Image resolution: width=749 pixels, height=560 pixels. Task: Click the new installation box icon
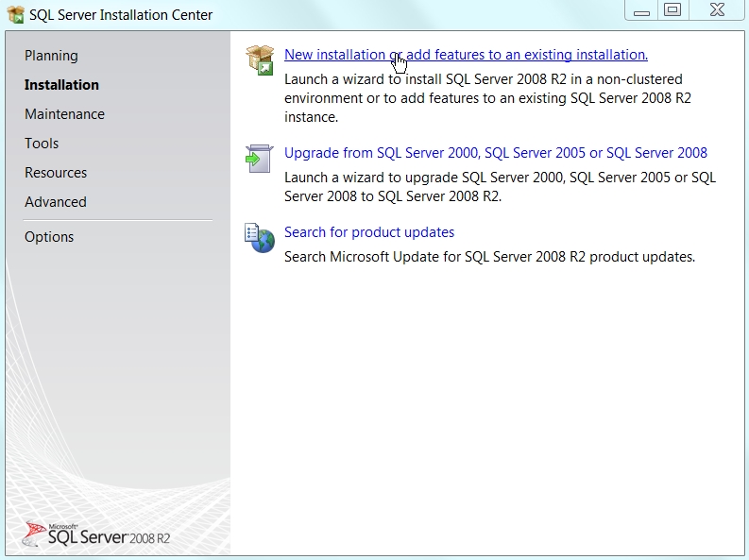pyautogui.click(x=260, y=60)
